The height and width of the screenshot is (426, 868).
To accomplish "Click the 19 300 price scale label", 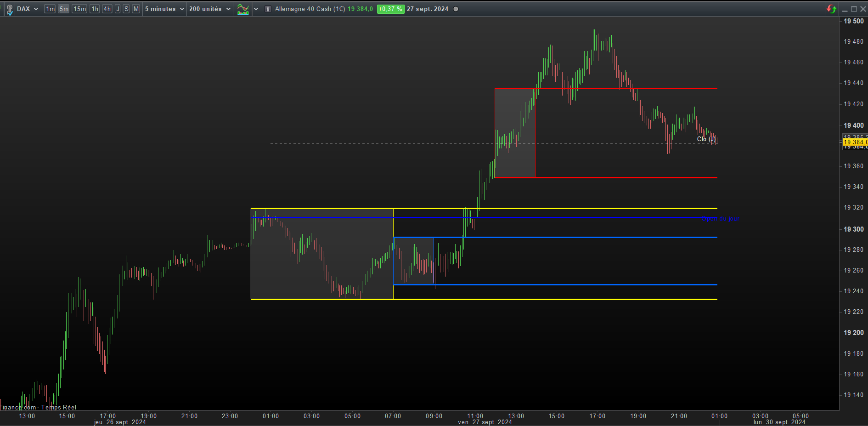I will pos(854,229).
